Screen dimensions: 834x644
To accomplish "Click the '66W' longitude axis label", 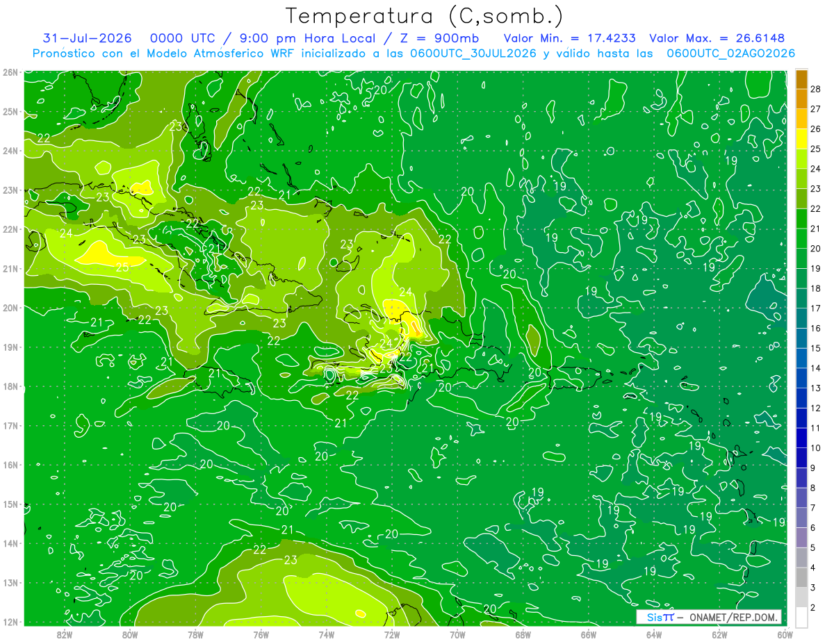I will click(x=588, y=634).
